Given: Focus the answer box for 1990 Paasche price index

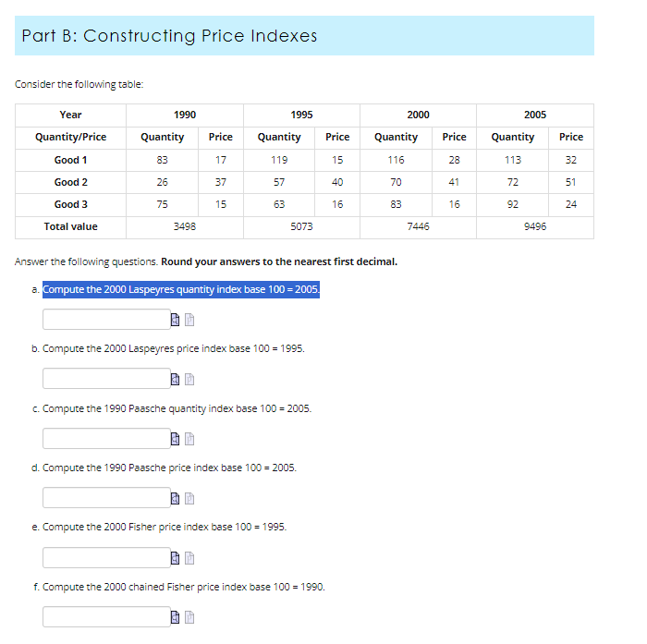Looking at the screenshot, I should click(106, 497).
